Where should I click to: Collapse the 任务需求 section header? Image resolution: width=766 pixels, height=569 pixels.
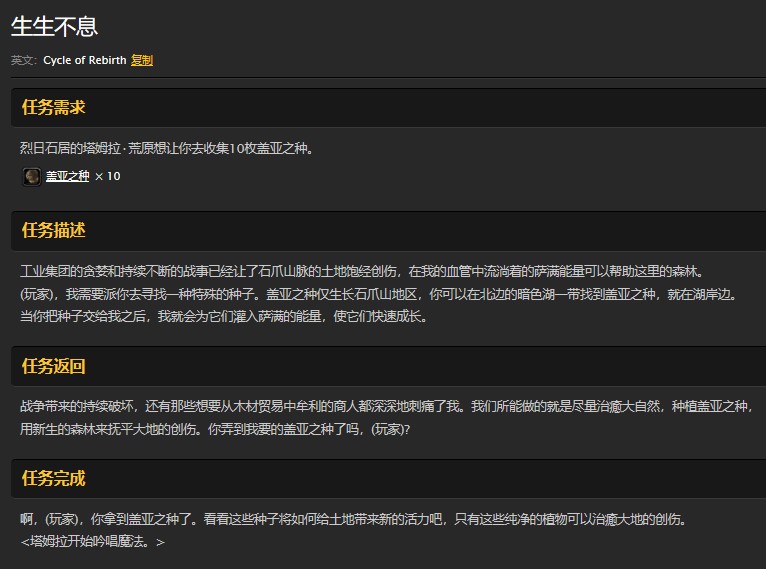pyautogui.click(x=54, y=107)
